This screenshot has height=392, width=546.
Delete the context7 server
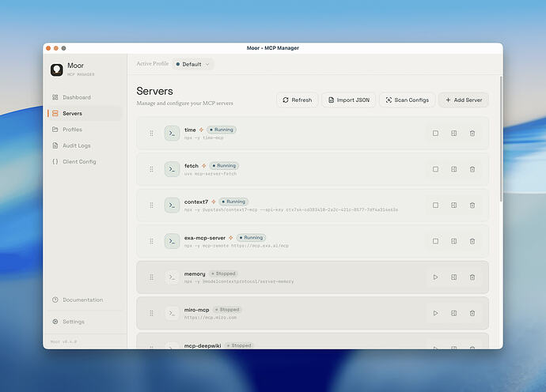[472, 205]
